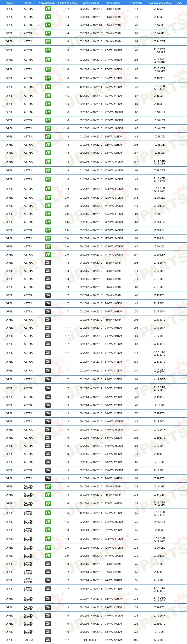Click PB icon in Z 20 LER L67 row
The image size is (187, 644).
[48, 255]
